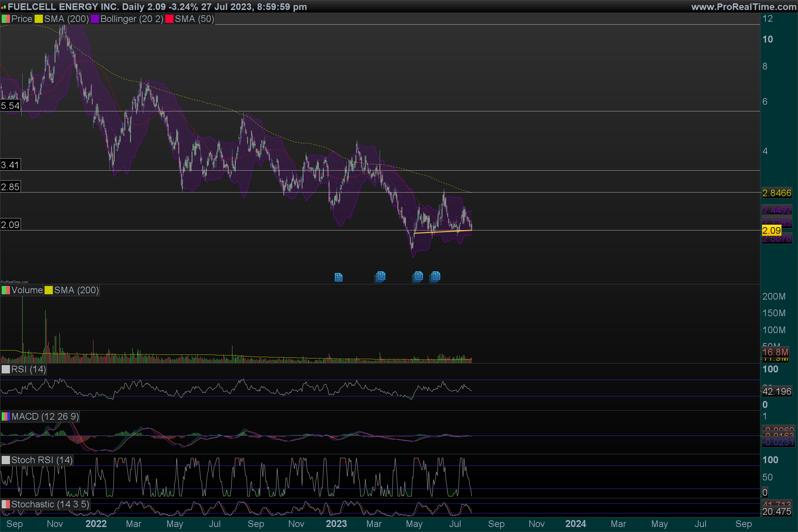Screen dimensions: 798x532
Task: Click the yellow 2.09 current price tag
Action: click(x=771, y=231)
